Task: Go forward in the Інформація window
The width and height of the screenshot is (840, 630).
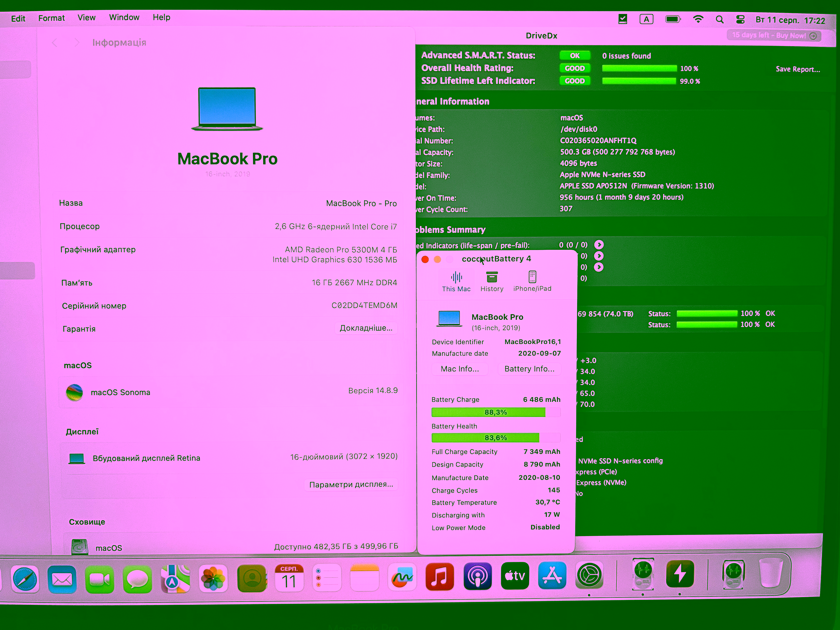Action: coord(77,42)
